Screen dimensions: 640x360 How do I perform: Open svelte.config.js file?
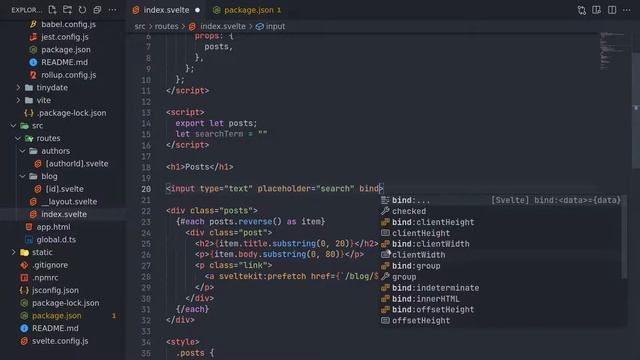coord(60,341)
